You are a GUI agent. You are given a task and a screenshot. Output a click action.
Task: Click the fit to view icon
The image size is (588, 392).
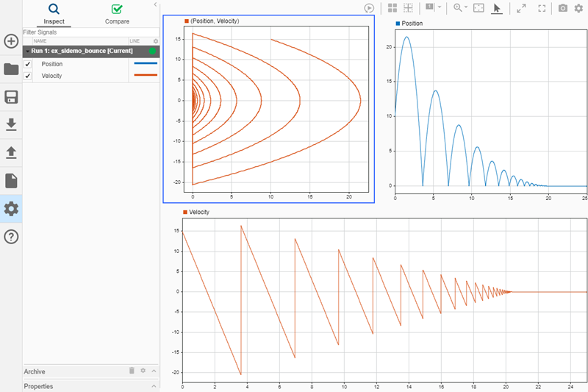click(x=479, y=8)
